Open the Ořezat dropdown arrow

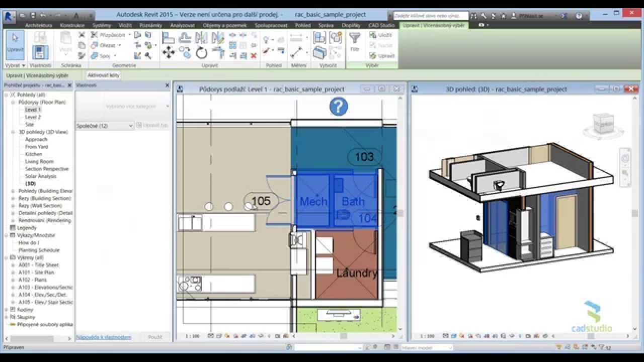click(x=119, y=46)
